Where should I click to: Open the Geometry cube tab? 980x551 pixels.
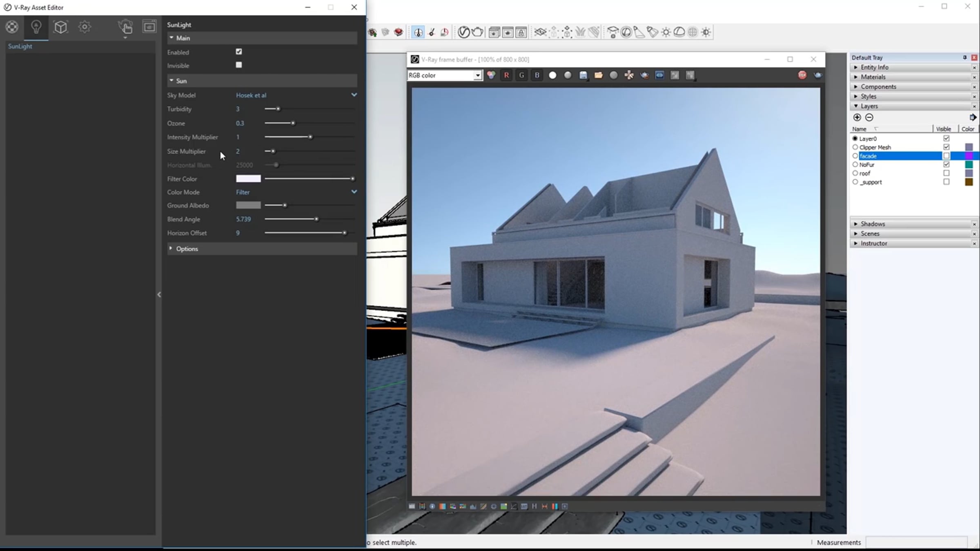pos(60,27)
